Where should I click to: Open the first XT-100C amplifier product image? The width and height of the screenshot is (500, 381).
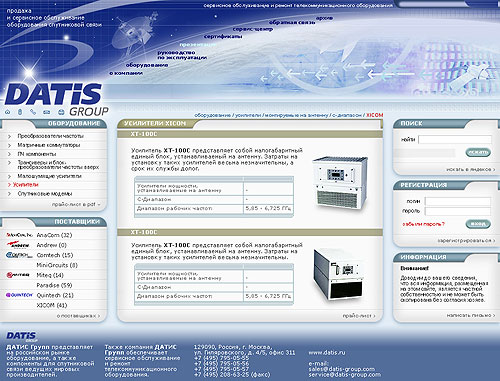(340, 183)
